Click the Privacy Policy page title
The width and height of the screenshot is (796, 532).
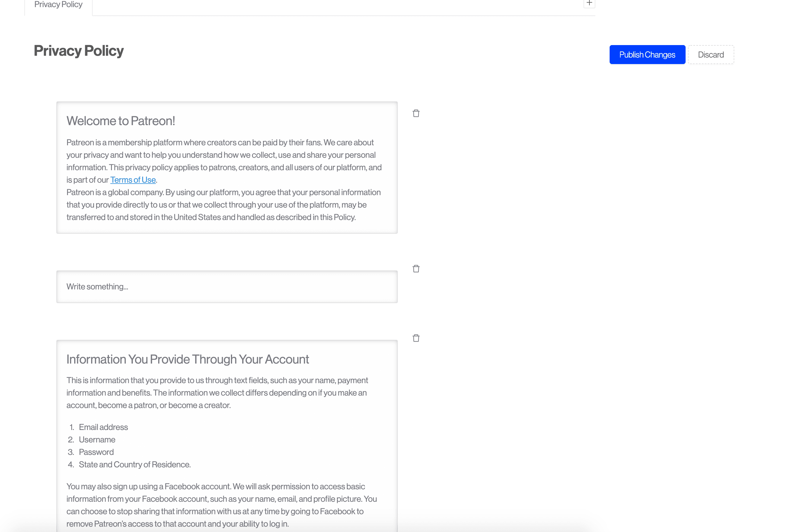click(79, 51)
